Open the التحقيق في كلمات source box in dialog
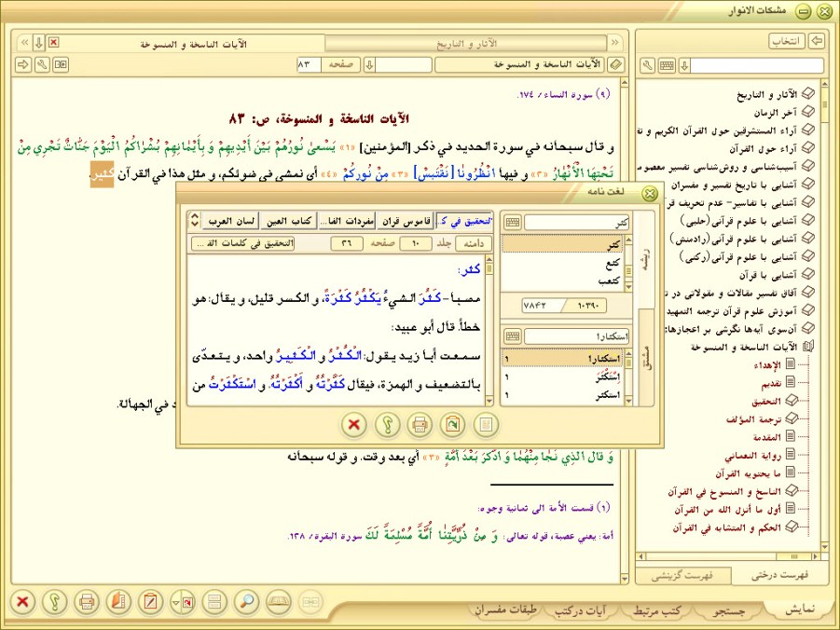840x630 pixels. tap(242, 243)
